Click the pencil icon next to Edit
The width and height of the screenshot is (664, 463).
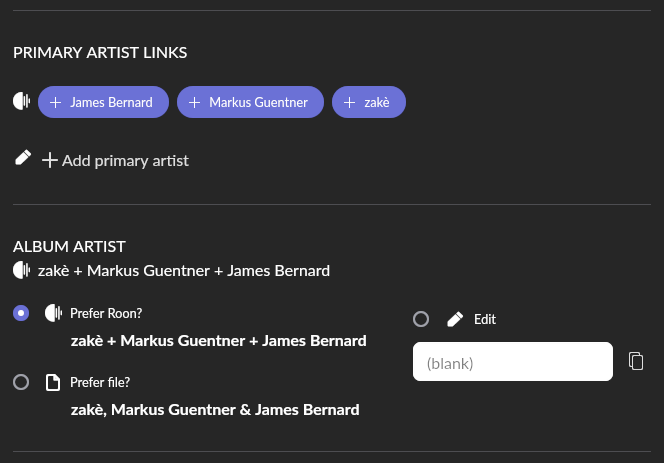click(455, 319)
